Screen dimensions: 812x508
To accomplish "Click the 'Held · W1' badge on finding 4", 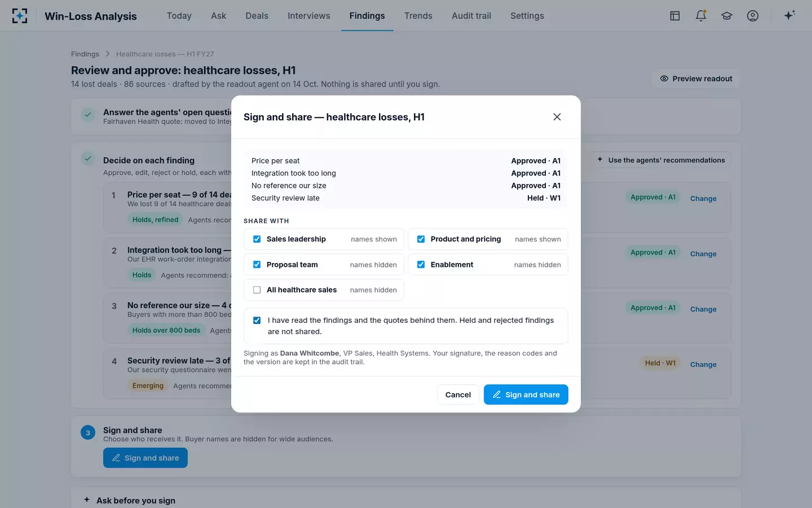I will [660, 363].
